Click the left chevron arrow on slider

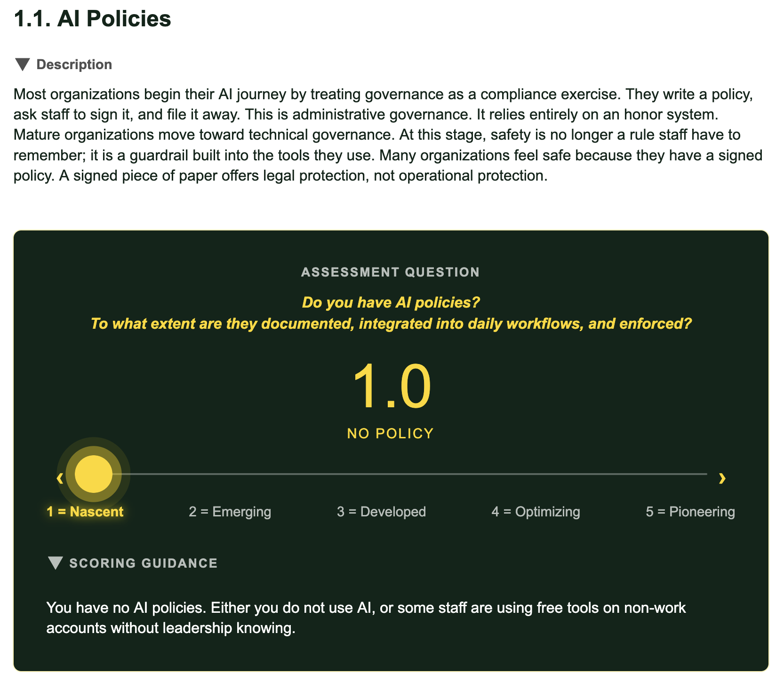coord(60,478)
